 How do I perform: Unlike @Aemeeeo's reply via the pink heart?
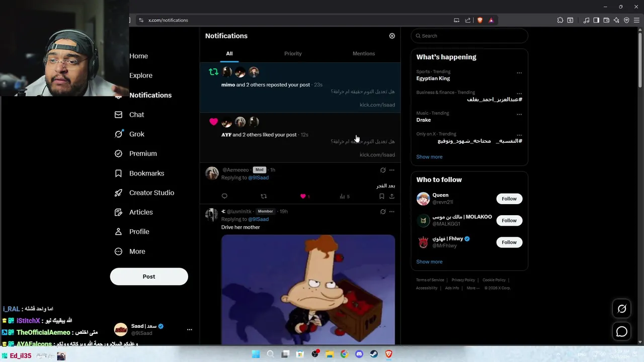[x=303, y=196]
